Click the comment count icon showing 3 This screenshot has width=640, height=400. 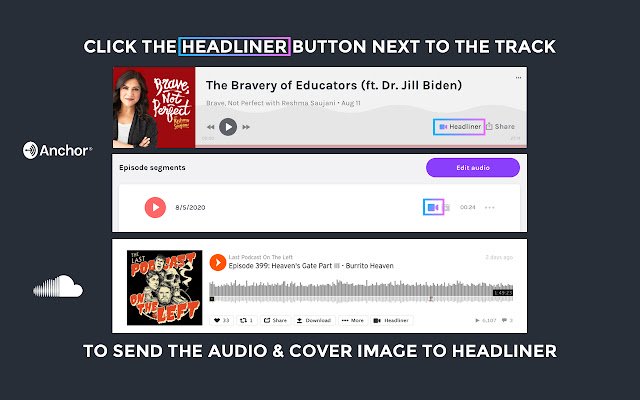click(507, 320)
